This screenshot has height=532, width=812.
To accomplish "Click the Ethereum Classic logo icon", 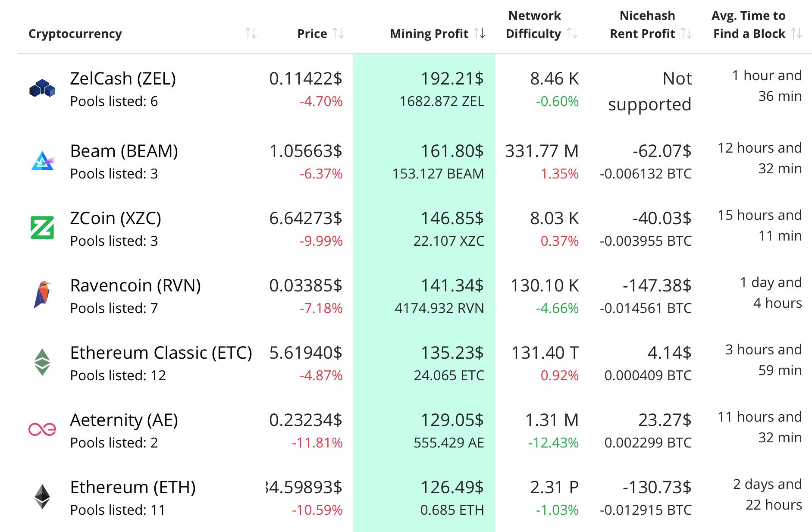I will pyautogui.click(x=42, y=362).
